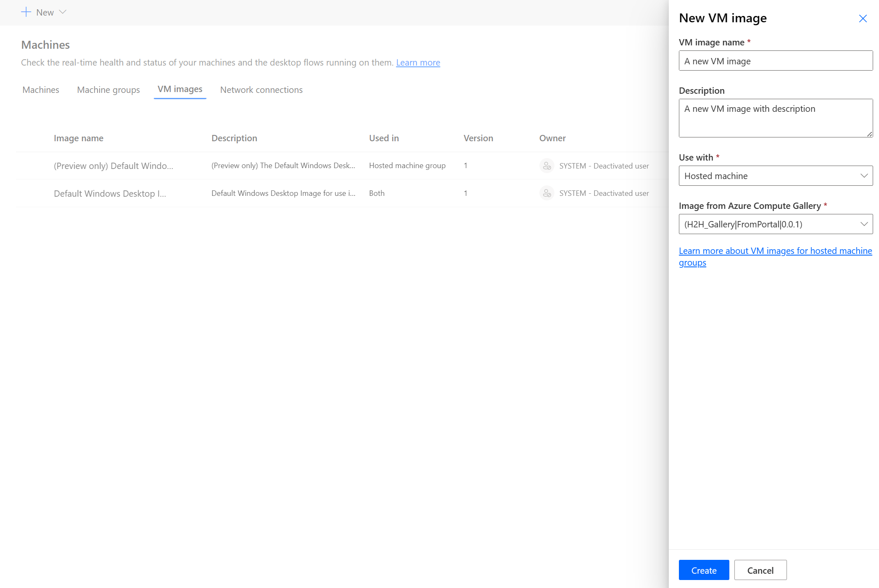Click the New button with arrow
This screenshot has width=879, height=588.
(43, 12)
